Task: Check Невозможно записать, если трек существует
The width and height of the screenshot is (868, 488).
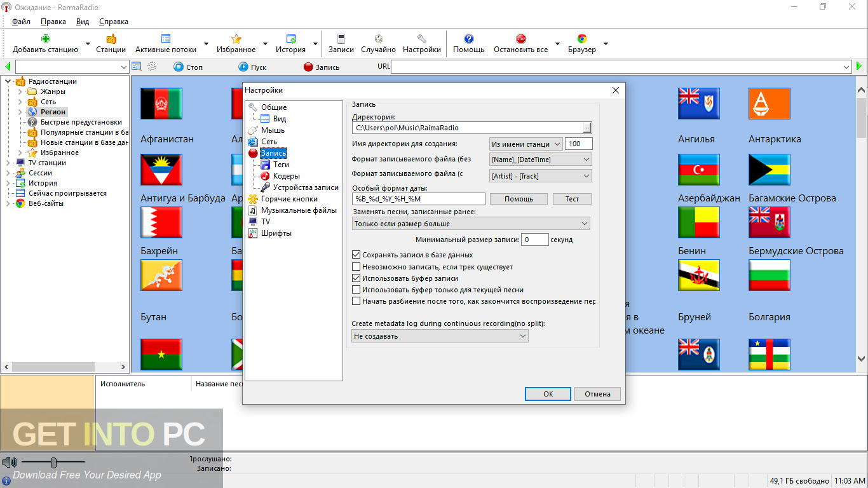Action: pyautogui.click(x=357, y=266)
